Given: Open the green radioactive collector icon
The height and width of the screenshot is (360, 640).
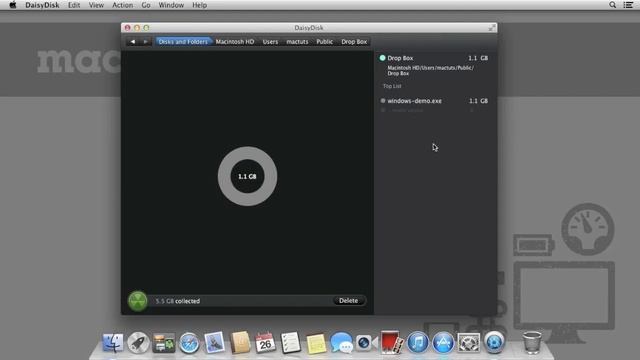Looking at the screenshot, I should coord(138,301).
